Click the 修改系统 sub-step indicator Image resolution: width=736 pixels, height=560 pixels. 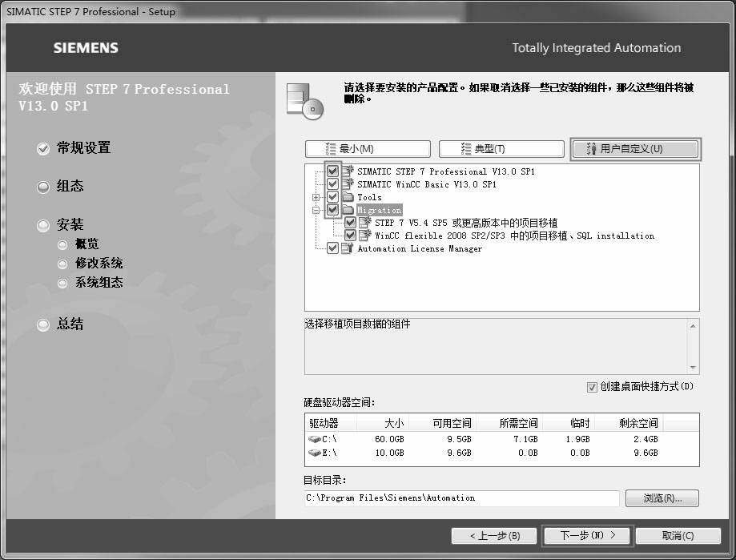(x=62, y=264)
